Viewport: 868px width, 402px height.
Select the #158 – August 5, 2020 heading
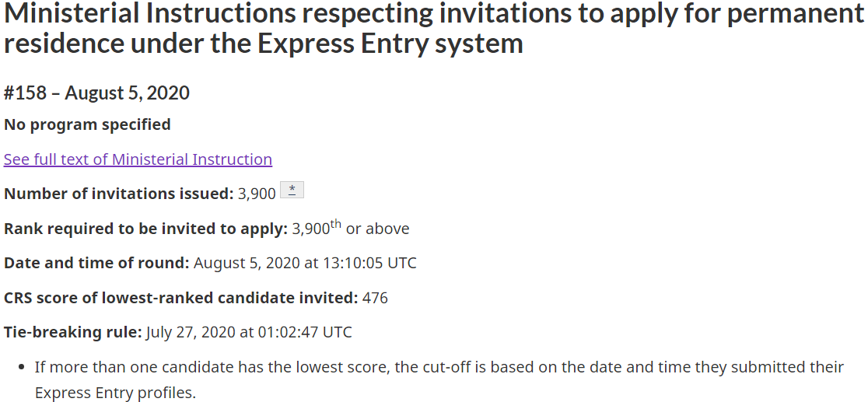[96, 93]
